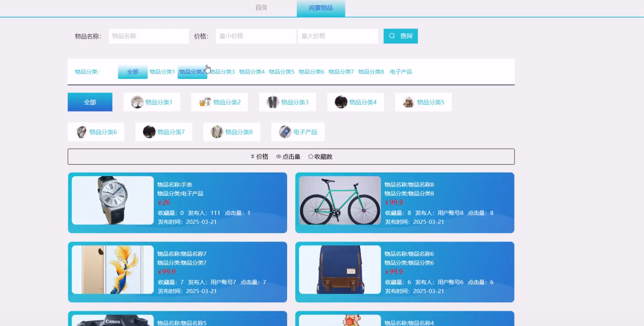Choose the 物品分类4 image card label
644x326 pixels.
pyautogui.click(x=363, y=102)
